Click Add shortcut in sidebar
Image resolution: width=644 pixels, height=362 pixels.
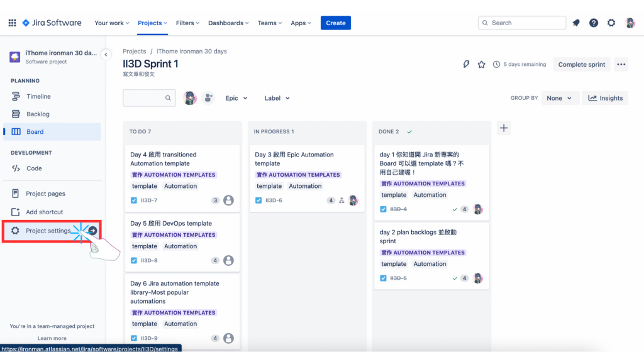coord(52,212)
